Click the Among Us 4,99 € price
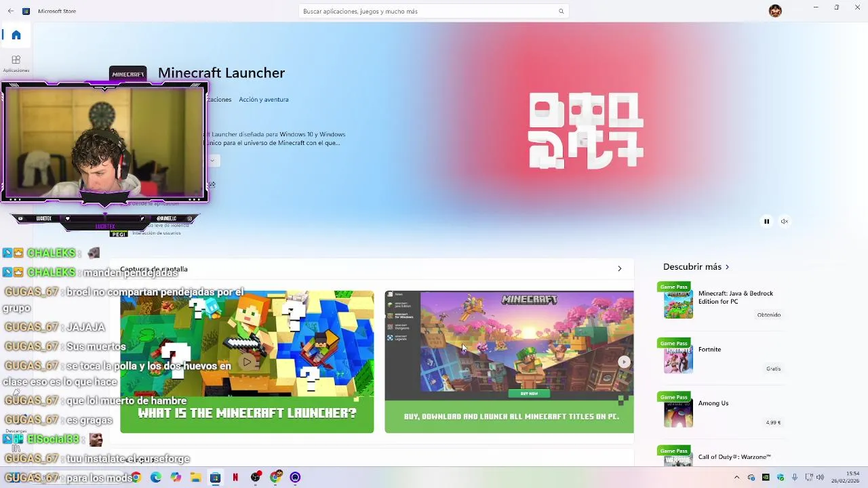Viewport: 868px width, 488px height. point(773,422)
